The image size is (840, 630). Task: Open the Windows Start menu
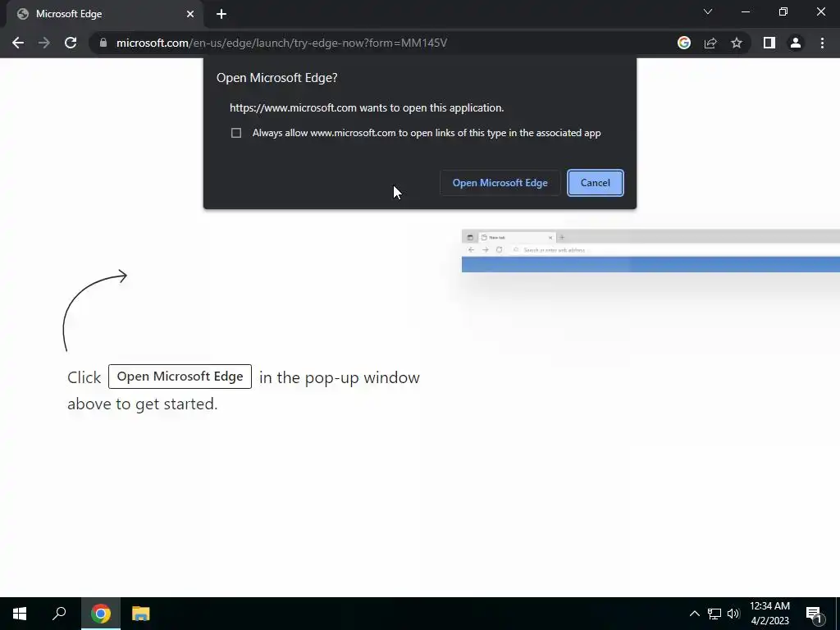20,614
